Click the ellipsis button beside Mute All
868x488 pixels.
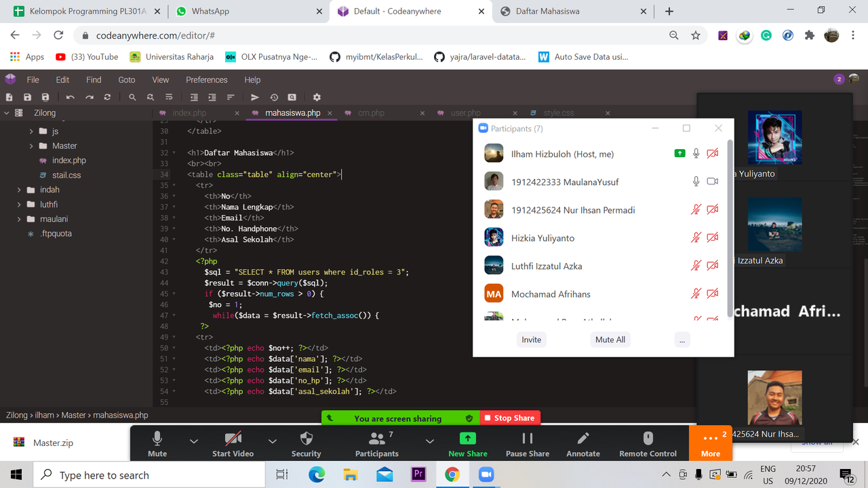682,340
